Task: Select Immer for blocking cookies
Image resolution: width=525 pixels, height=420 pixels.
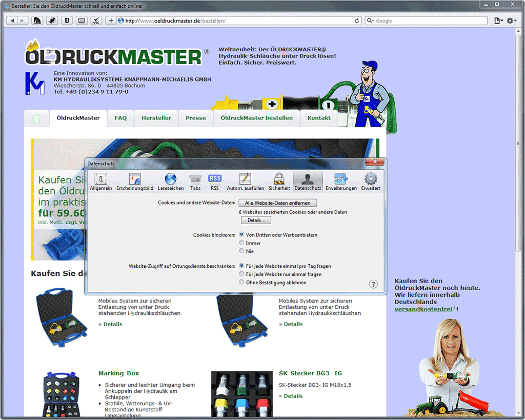Action: click(x=241, y=243)
